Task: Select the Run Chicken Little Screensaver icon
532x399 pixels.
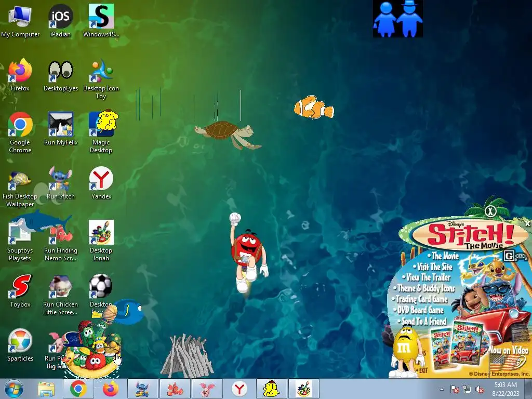Action: click(60, 296)
